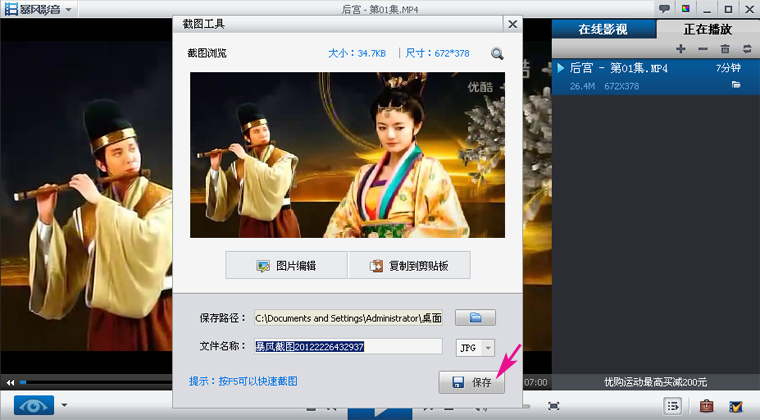
Task: Click the 尺寸：672*378 text
Action: [437, 53]
